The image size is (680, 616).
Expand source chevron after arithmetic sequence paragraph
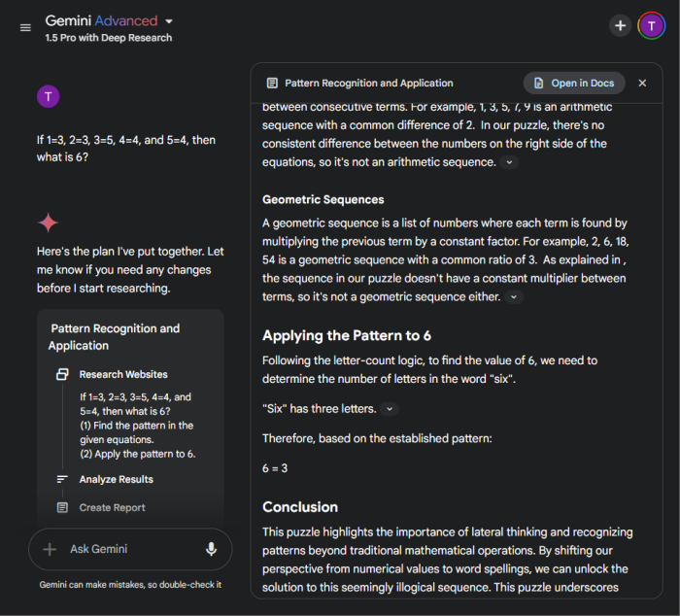coord(510,162)
